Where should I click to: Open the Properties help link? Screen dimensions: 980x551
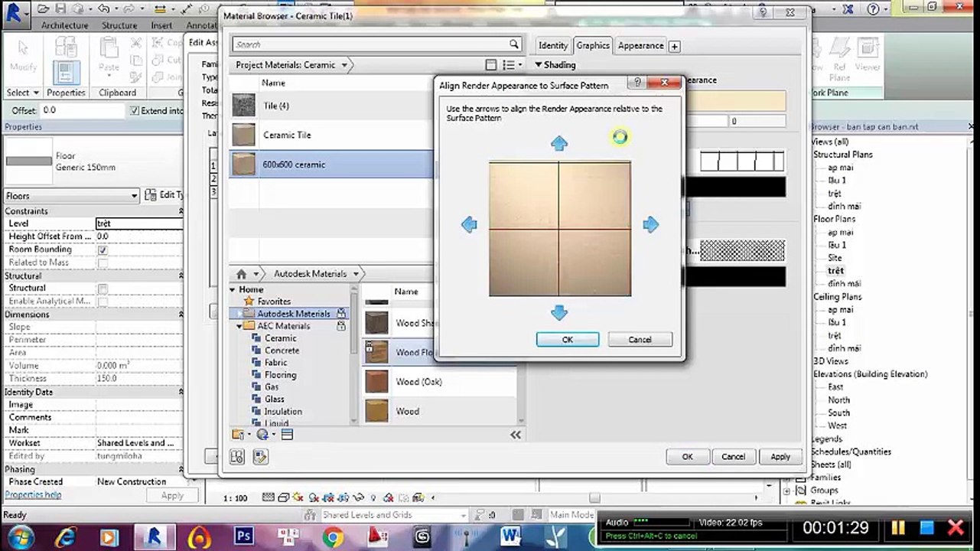32,495
